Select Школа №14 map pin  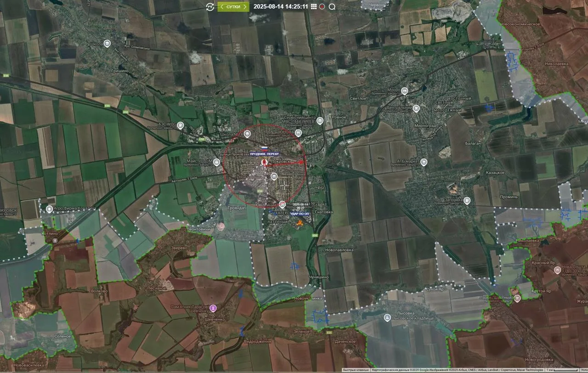pyautogui.click(x=247, y=134)
